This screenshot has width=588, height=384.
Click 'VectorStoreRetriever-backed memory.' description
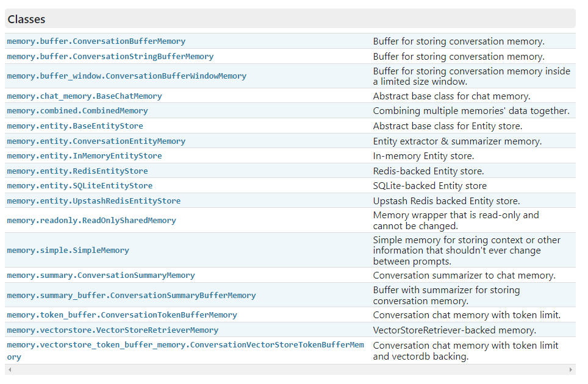[x=454, y=330]
